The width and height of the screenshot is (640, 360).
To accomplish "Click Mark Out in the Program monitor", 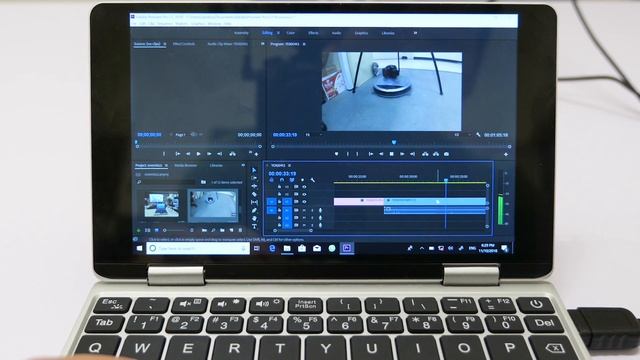I will (x=357, y=154).
